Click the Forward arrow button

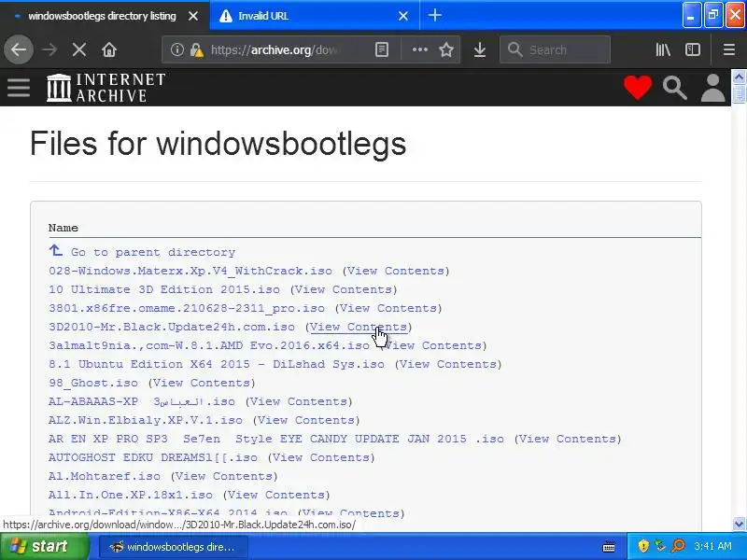pyautogui.click(x=49, y=49)
